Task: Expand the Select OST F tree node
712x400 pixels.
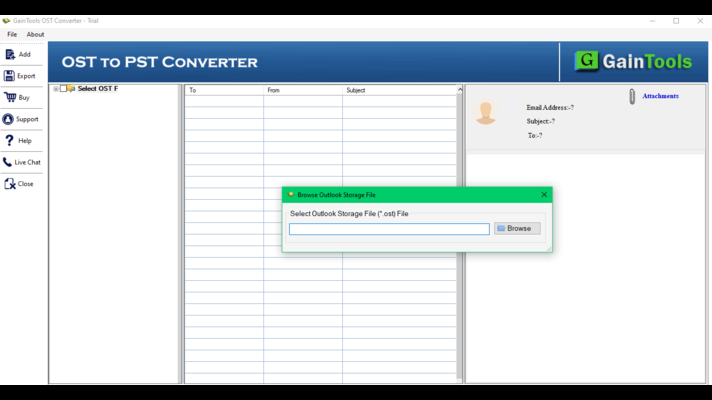Action: pos(56,89)
